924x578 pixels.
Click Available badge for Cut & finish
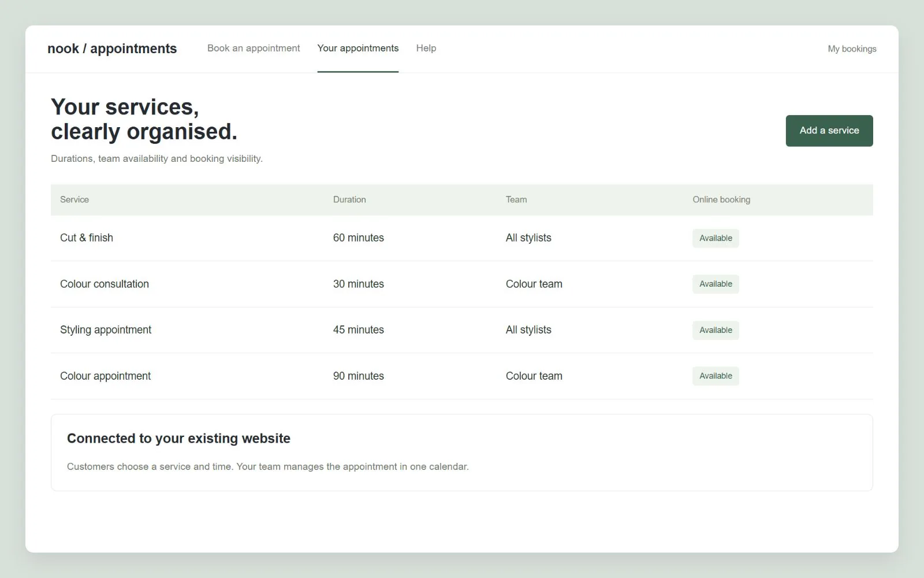tap(716, 238)
